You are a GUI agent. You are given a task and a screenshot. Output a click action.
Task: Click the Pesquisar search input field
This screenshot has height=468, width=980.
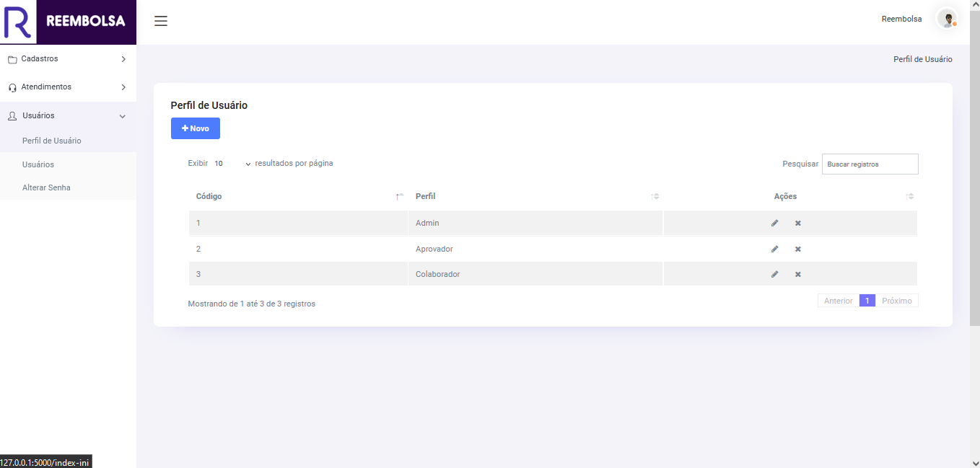tap(870, 164)
